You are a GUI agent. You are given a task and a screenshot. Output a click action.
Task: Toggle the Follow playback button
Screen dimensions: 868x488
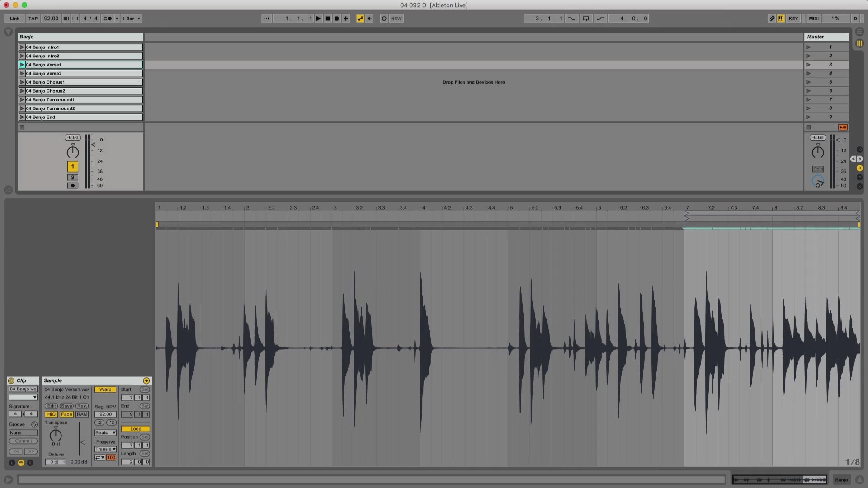267,19
